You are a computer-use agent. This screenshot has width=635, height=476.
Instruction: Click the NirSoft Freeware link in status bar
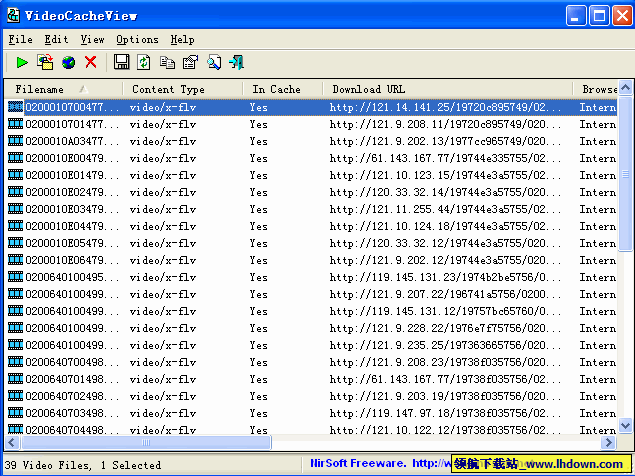[x=358, y=464]
